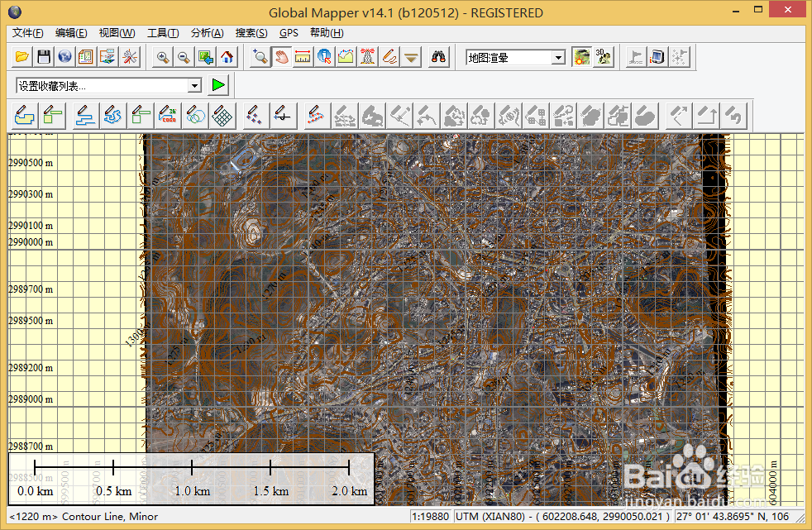Image resolution: width=812 pixels, height=530 pixels.
Task: Select create rectangle area tool
Action: (x=52, y=116)
